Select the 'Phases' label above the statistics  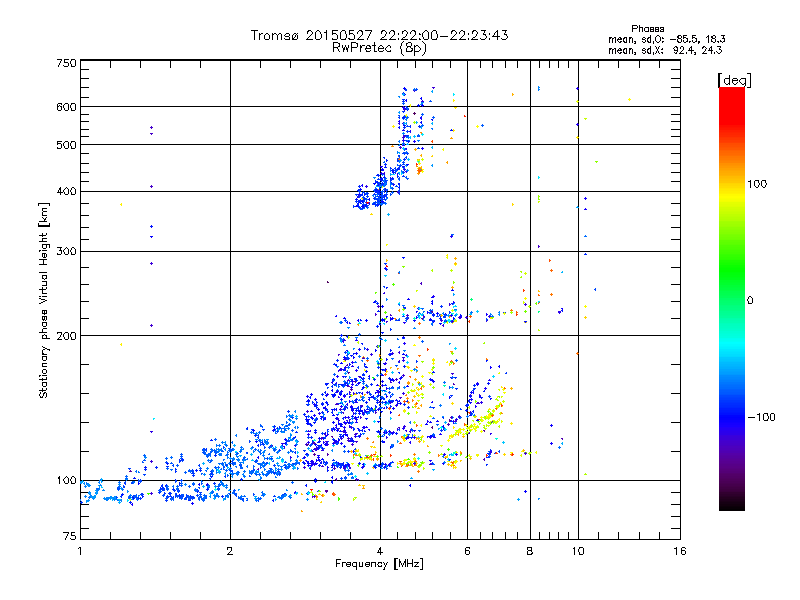click(x=647, y=29)
